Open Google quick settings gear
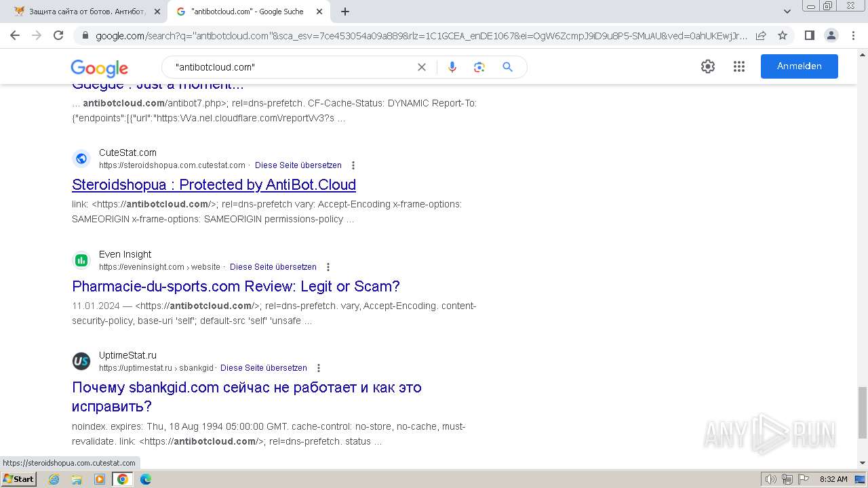The width and height of the screenshot is (868, 488). click(x=708, y=66)
